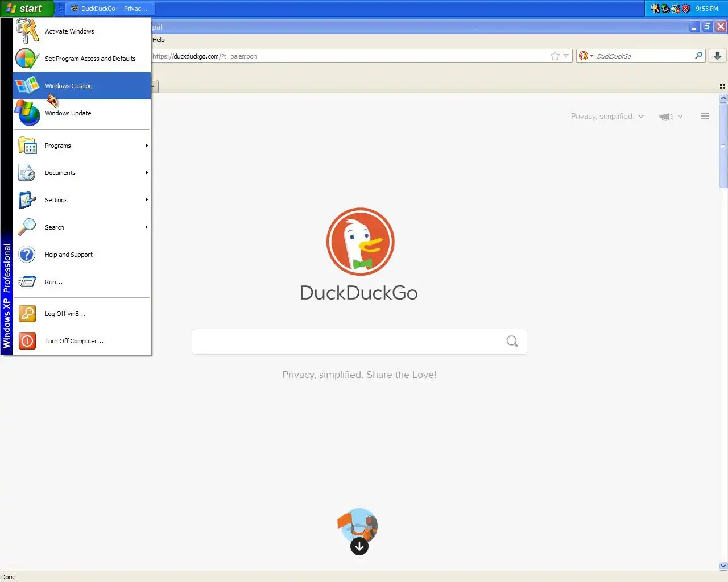
Task: Expand the Privacy, simplified dropdown
Action: pyautogui.click(x=607, y=116)
